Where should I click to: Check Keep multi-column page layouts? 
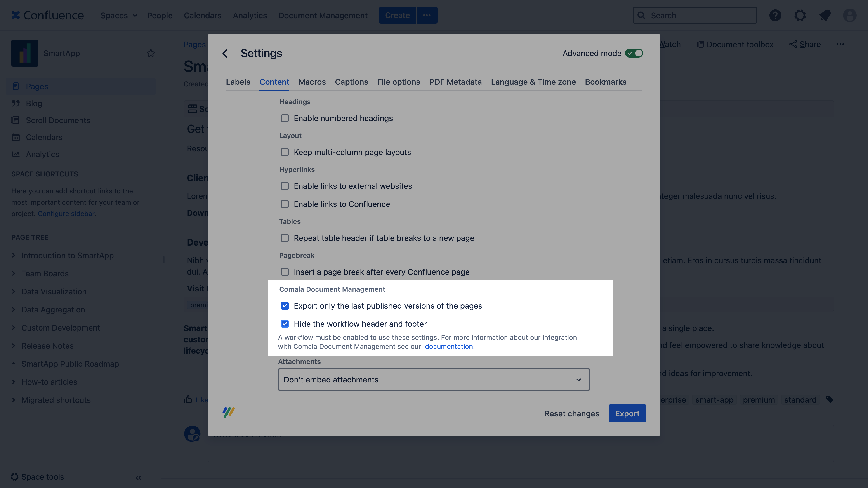(285, 152)
